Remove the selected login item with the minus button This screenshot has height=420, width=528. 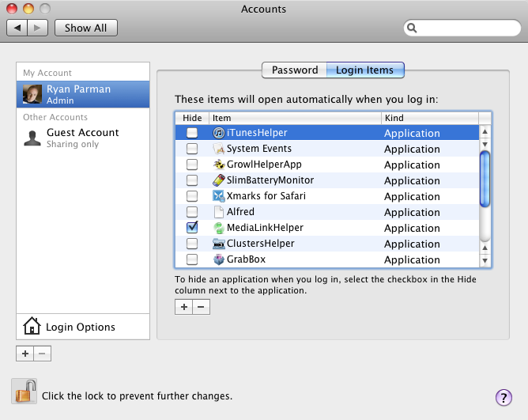pos(201,307)
